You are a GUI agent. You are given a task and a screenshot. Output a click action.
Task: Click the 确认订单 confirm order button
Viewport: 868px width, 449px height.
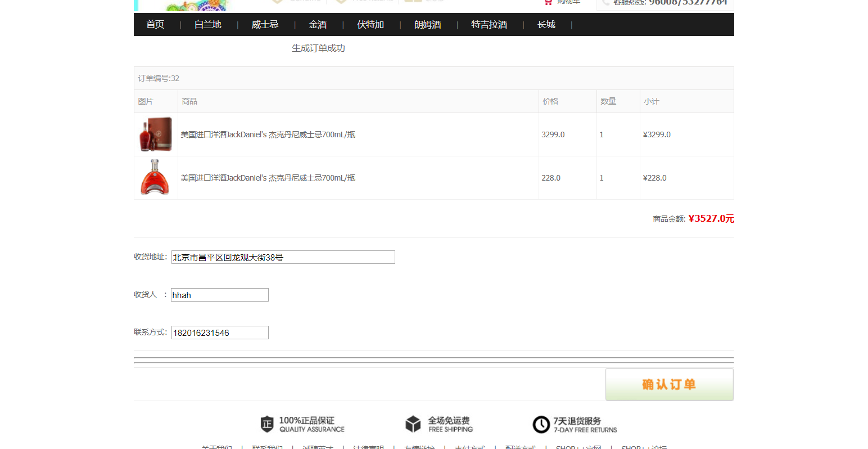(x=670, y=384)
